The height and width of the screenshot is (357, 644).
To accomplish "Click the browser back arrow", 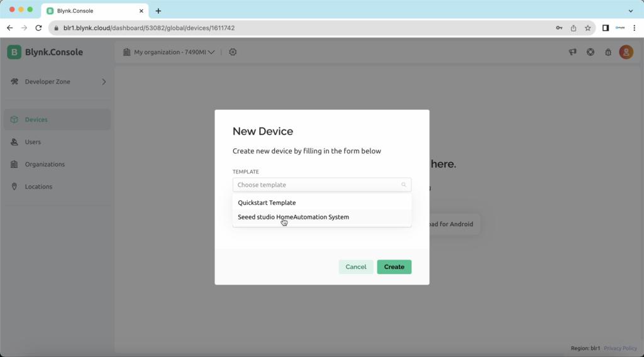I will click(10, 28).
